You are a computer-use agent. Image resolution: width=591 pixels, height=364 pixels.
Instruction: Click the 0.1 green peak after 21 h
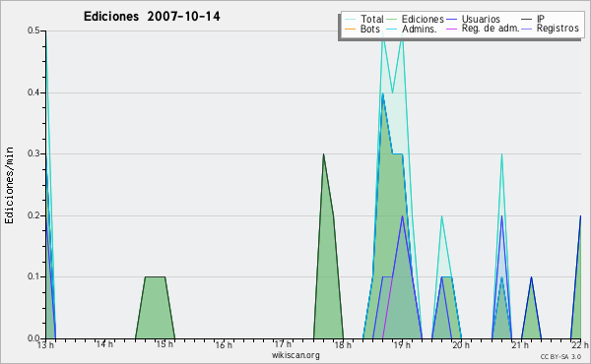pos(532,277)
